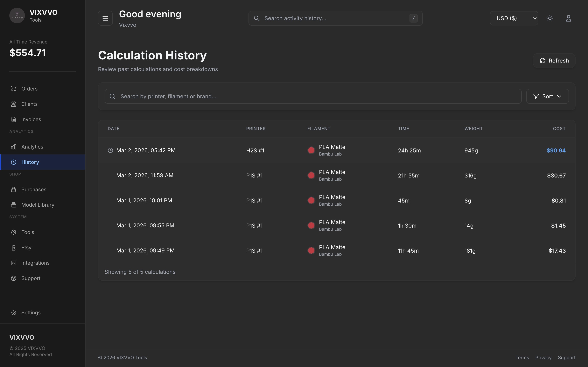Open the Purchases section

tap(33, 189)
